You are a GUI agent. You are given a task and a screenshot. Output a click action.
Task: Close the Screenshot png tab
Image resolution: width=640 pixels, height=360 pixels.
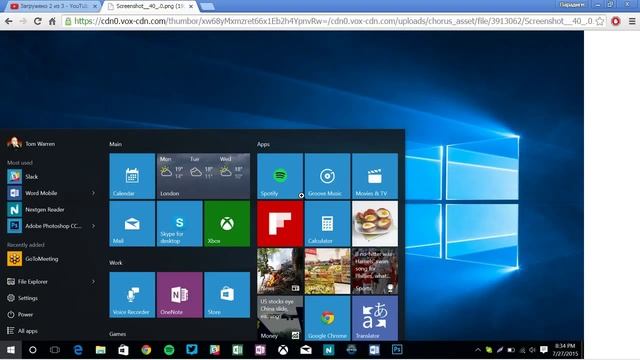click(191, 6)
